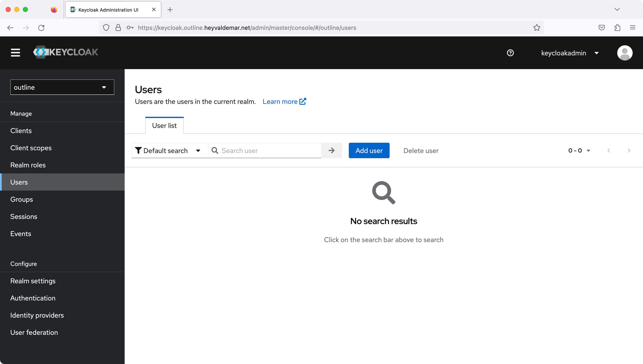Click the keycloakadmin profile icon
This screenshot has width=643, height=364.
pos(624,53)
